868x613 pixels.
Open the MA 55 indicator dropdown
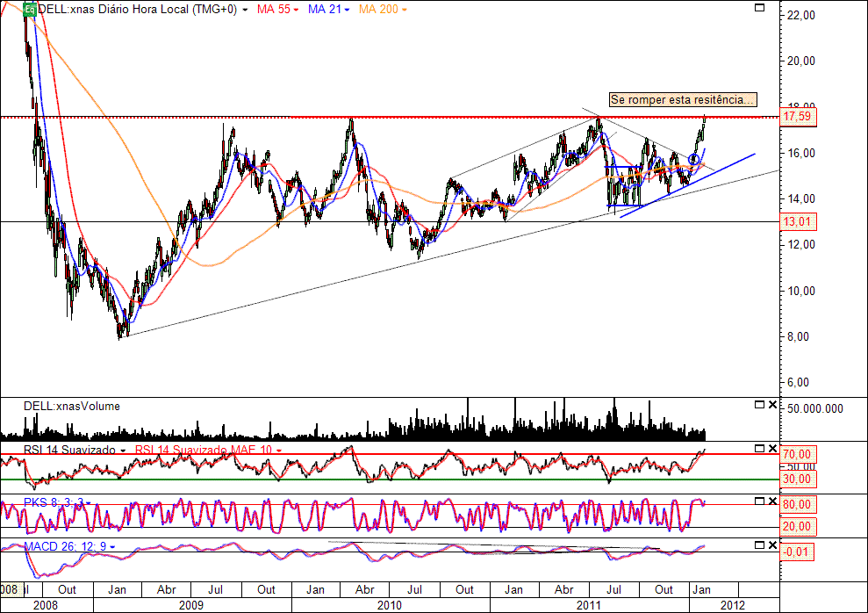[x=296, y=10]
